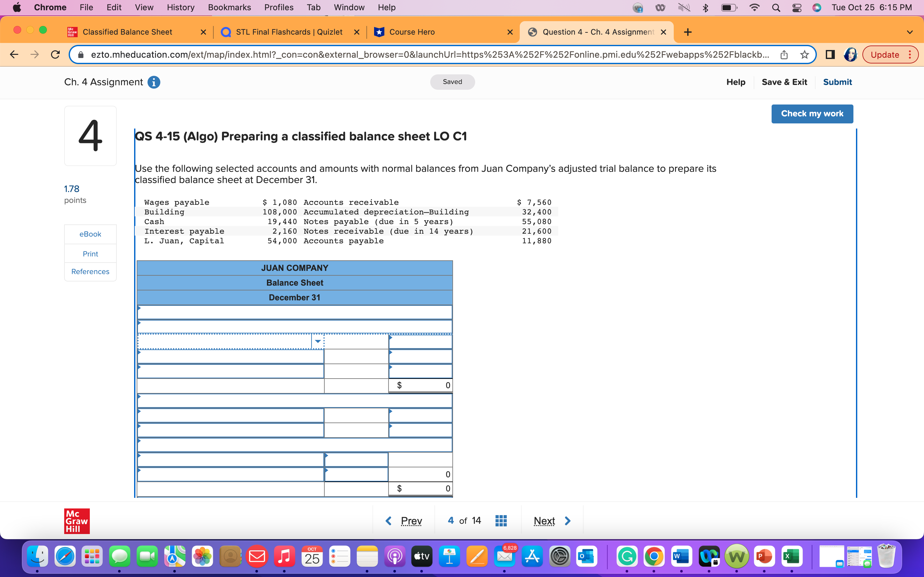Click the split-screen icon right of the address bar
Image resolution: width=924 pixels, height=577 pixels.
[830, 54]
